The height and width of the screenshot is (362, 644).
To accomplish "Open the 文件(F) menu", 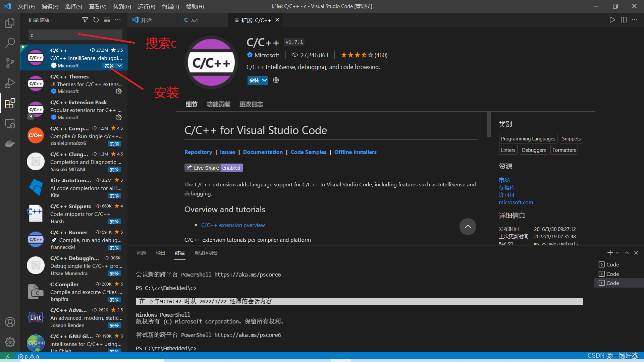I will pos(26,6).
